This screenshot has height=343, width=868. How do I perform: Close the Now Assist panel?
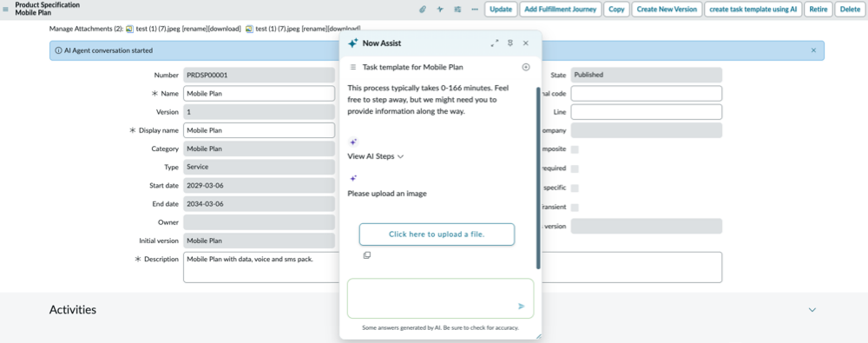click(x=526, y=43)
